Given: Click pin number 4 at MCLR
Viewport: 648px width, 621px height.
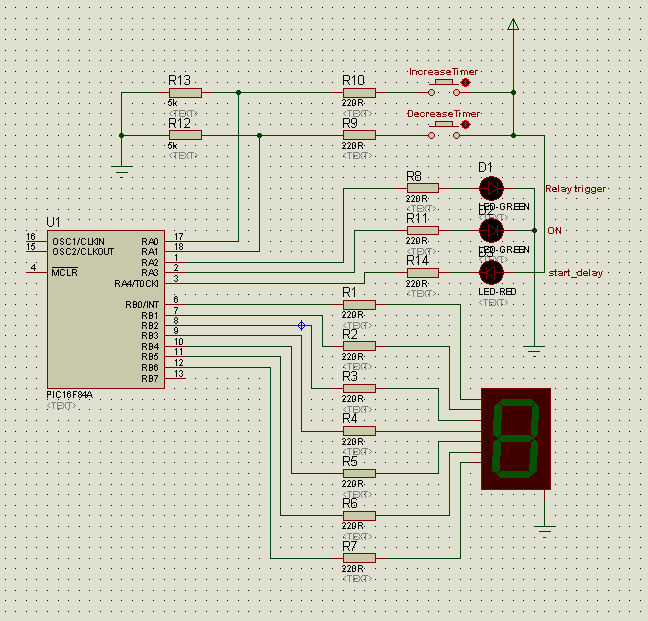Looking at the screenshot, I should tap(33, 267).
